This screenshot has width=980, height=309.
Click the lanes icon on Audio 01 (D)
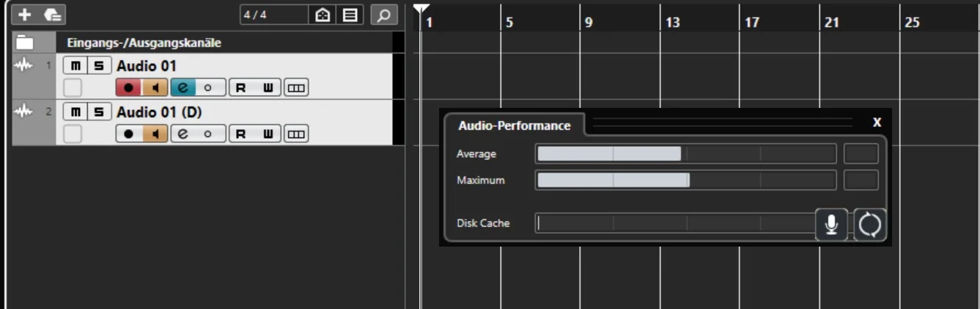point(296,134)
